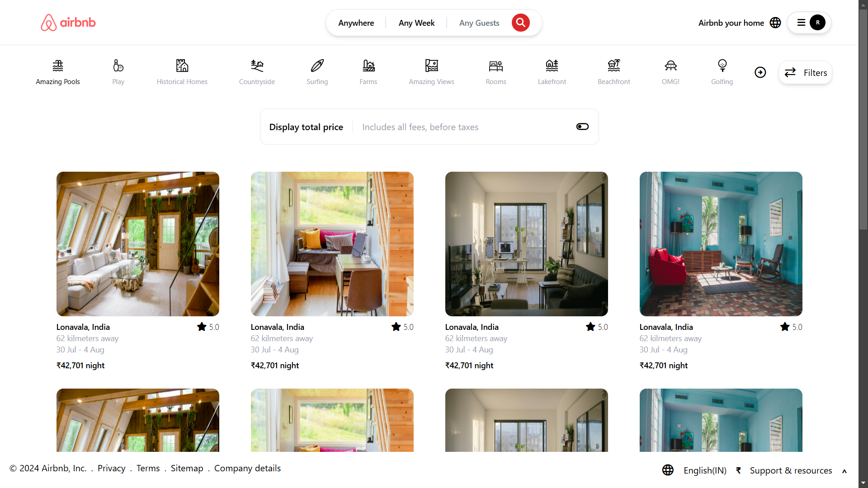Switch to Amazing Views category tab
The height and width of the screenshot is (488, 868).
(431, 72)
